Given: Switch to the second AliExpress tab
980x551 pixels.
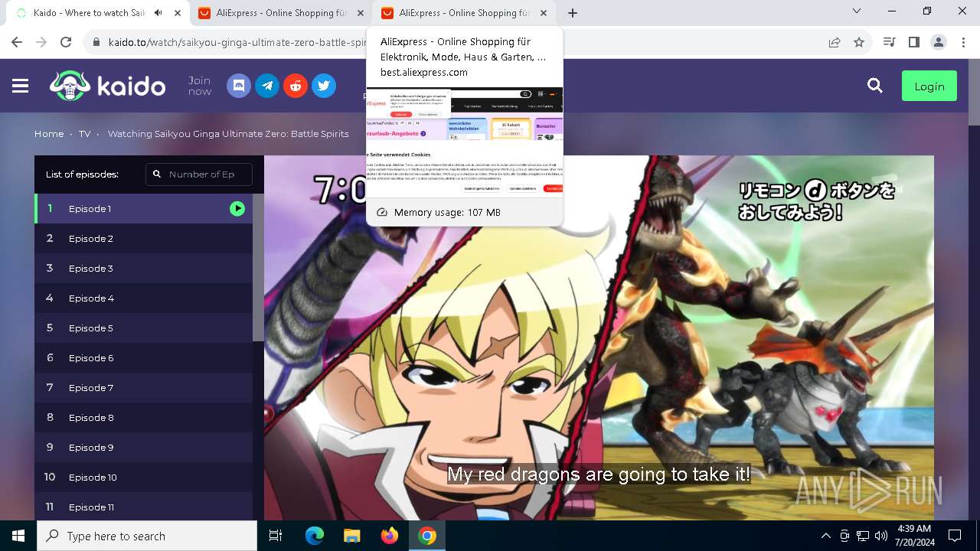Looking at the screenshot, I should pos(463,13).
